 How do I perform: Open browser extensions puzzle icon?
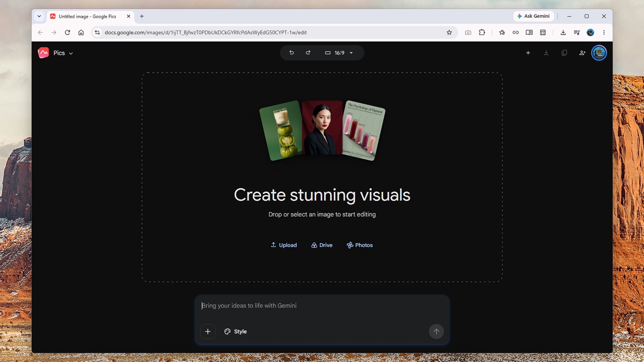pyautogui.click(x=482, y=32)
